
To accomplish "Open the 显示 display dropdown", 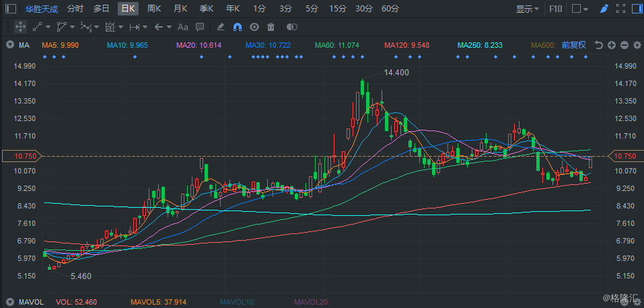I will coord(528,9).
